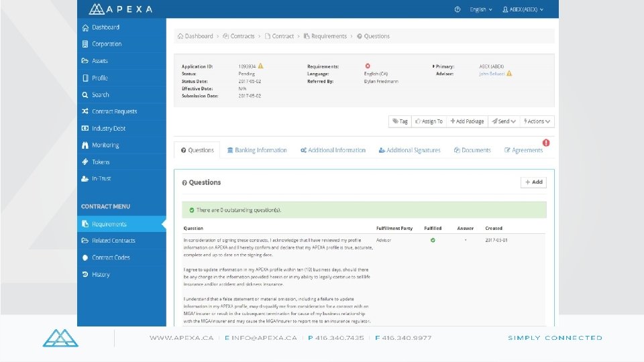644x362 pixels.
Task: Select the Questions tab
Action: [x=197, y=150]
